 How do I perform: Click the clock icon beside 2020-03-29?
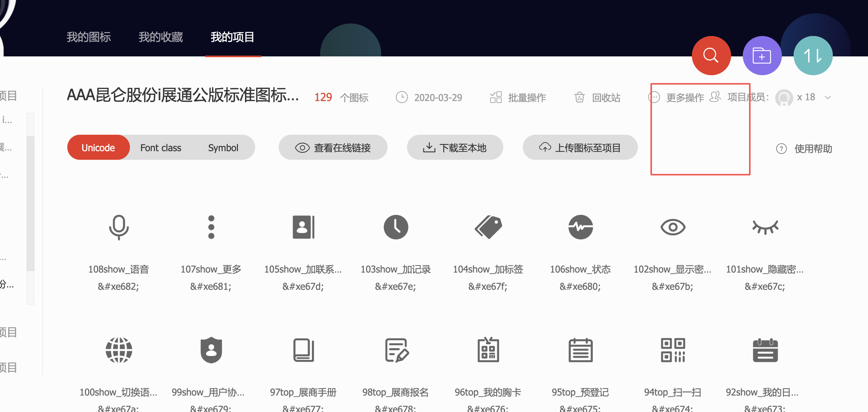pos(402,97)
